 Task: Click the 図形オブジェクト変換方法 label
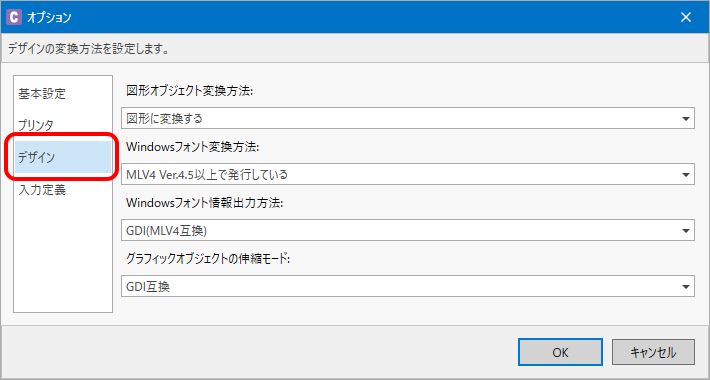(x=189, y=91)
